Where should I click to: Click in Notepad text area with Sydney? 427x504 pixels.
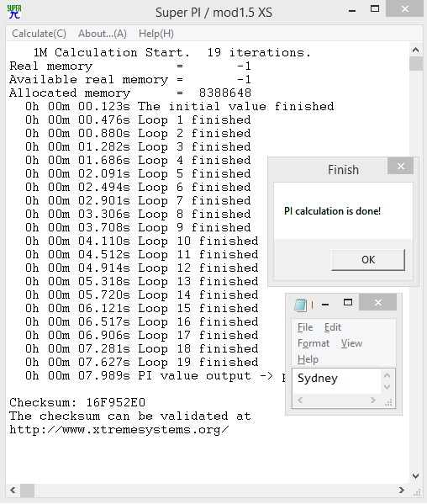[x=336, y=381]
